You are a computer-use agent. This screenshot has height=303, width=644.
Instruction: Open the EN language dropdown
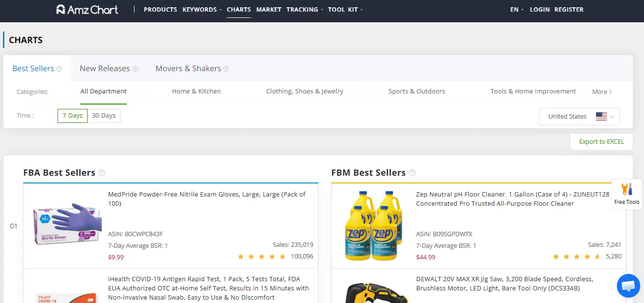pos(517,9)
